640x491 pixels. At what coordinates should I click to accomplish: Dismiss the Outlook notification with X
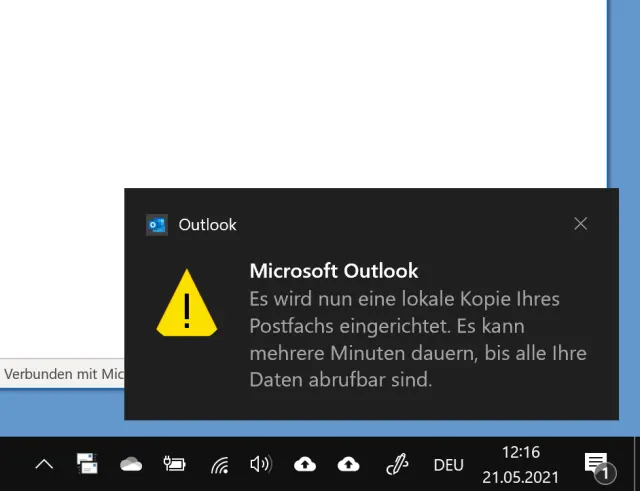pyautogui.click(x=580, y=224)
